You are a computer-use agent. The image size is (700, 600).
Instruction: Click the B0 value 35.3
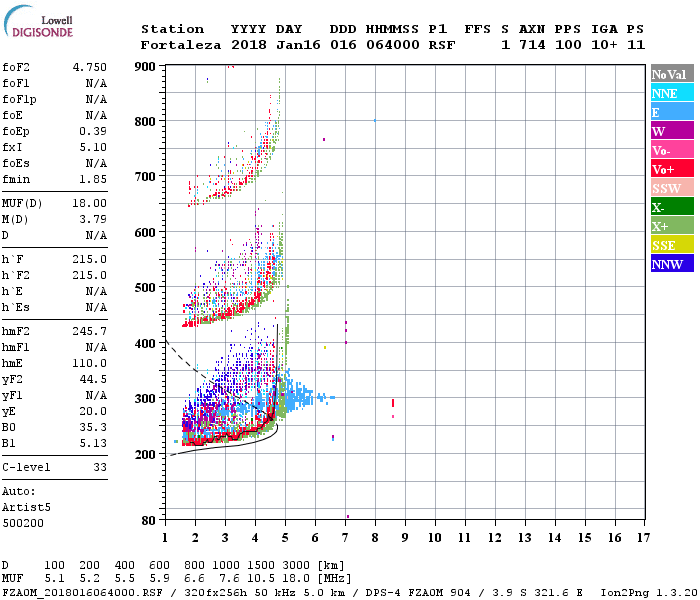[x=93, y=427]
